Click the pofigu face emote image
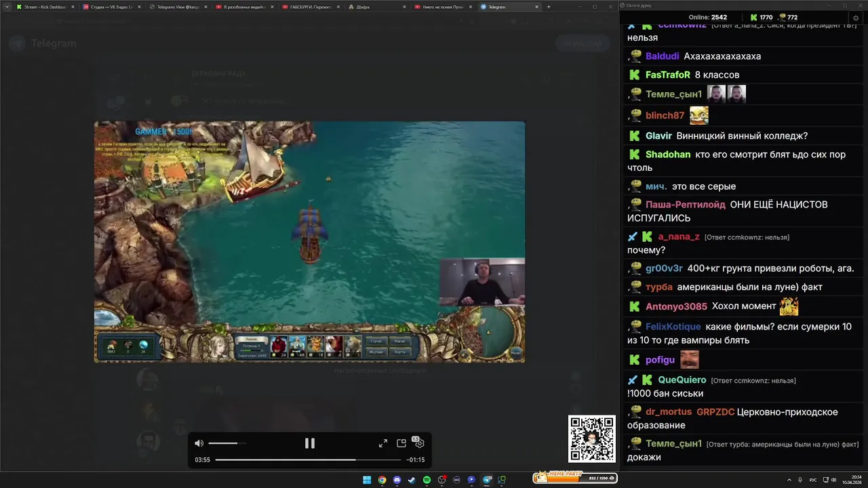 pyautogui.click(x=690, y=360)
